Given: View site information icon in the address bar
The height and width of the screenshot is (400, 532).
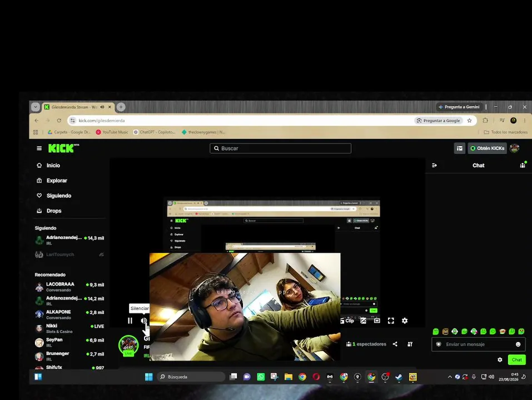Looking at the screenshot, I should (73, 121).
